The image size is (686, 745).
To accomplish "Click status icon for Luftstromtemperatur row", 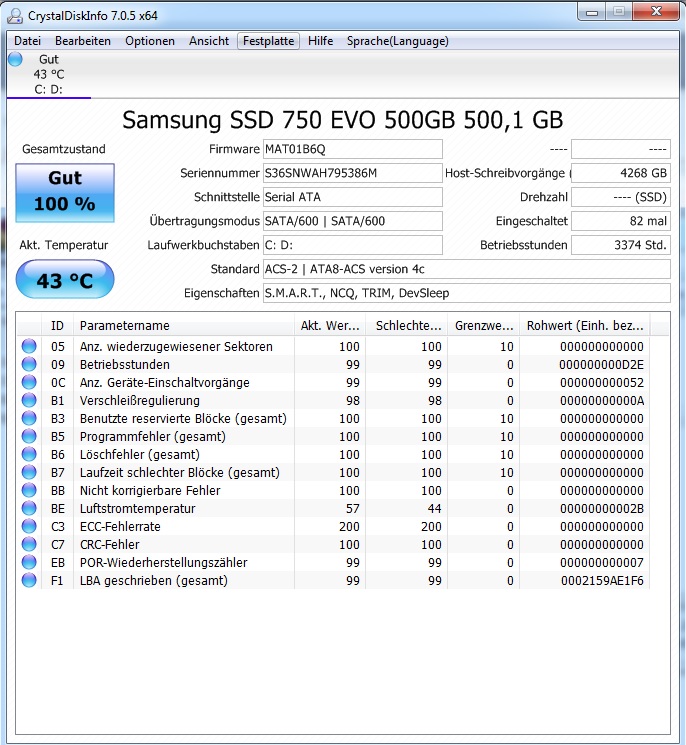I will (x=29, y=508).
